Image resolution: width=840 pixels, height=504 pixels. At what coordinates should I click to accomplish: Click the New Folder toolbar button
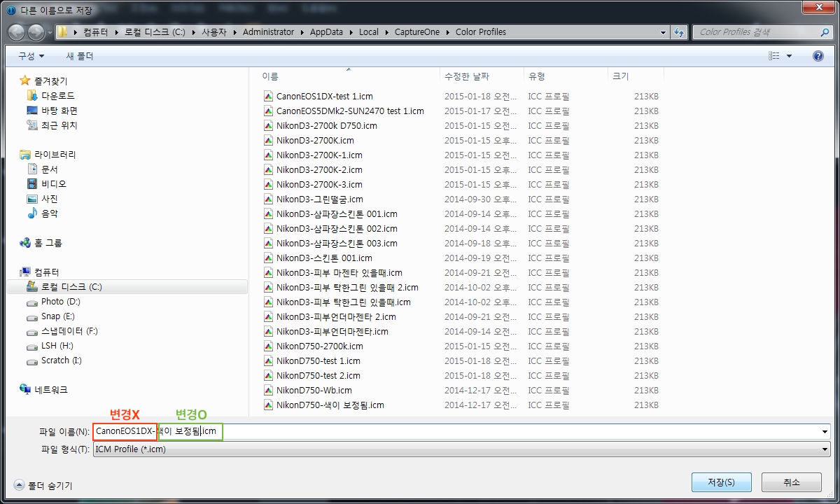[79, 56]
